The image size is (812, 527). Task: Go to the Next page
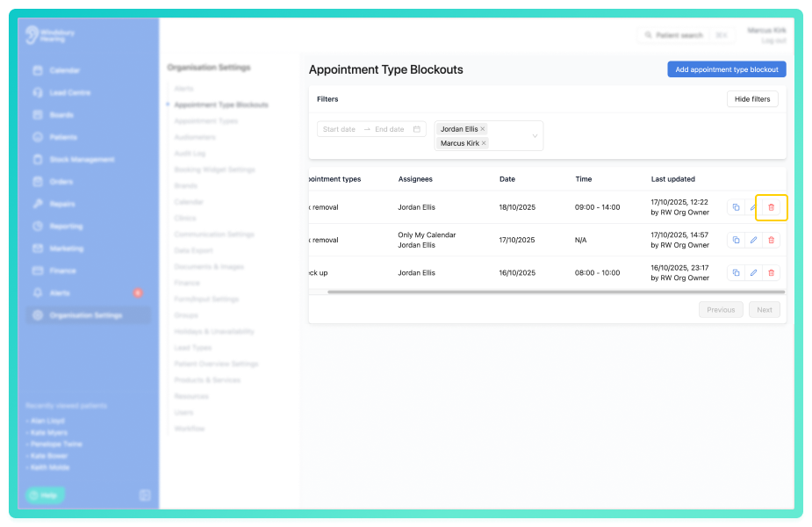pos(765,310)
